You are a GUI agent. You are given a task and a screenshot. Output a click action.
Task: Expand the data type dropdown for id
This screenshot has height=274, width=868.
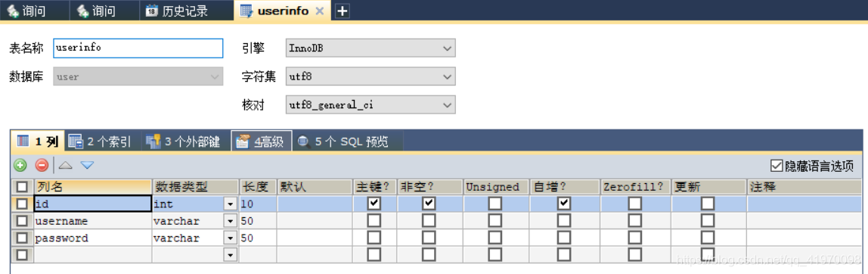point(231,204)
